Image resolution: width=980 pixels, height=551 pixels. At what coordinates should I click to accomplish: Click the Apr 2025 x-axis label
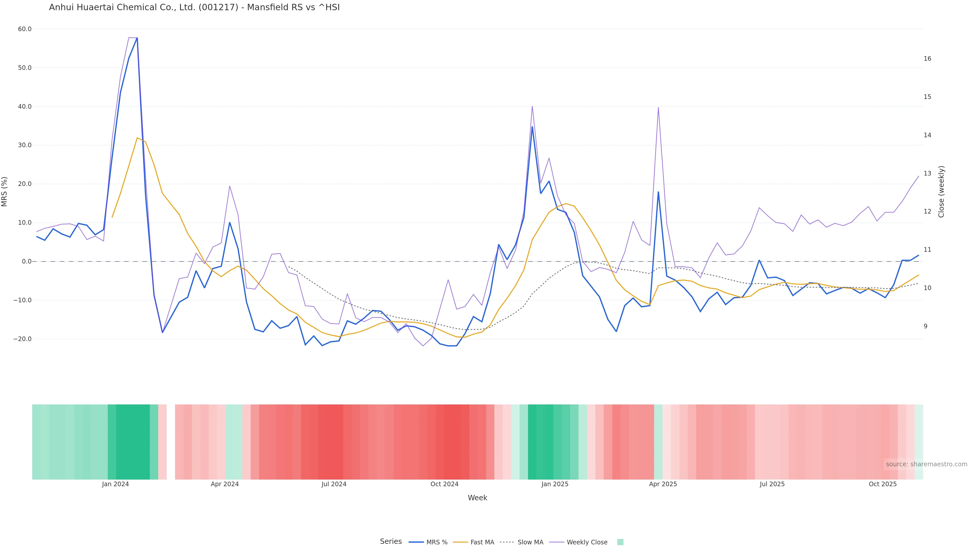click(x=663, y=484)
